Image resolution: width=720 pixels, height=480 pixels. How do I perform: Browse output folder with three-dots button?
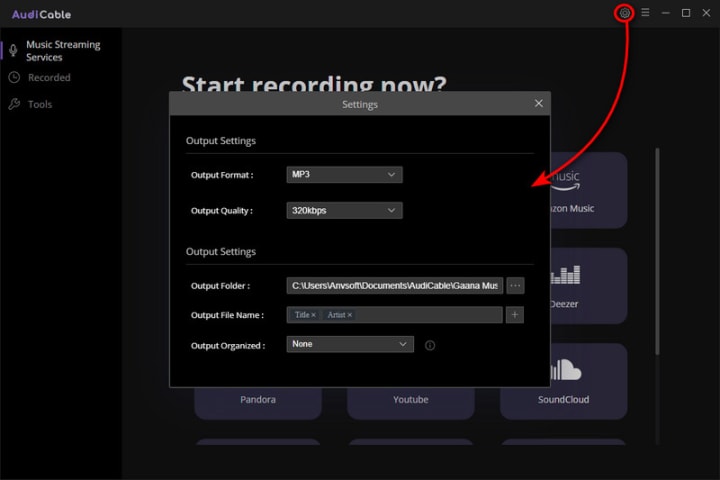[x=515, y=286]
